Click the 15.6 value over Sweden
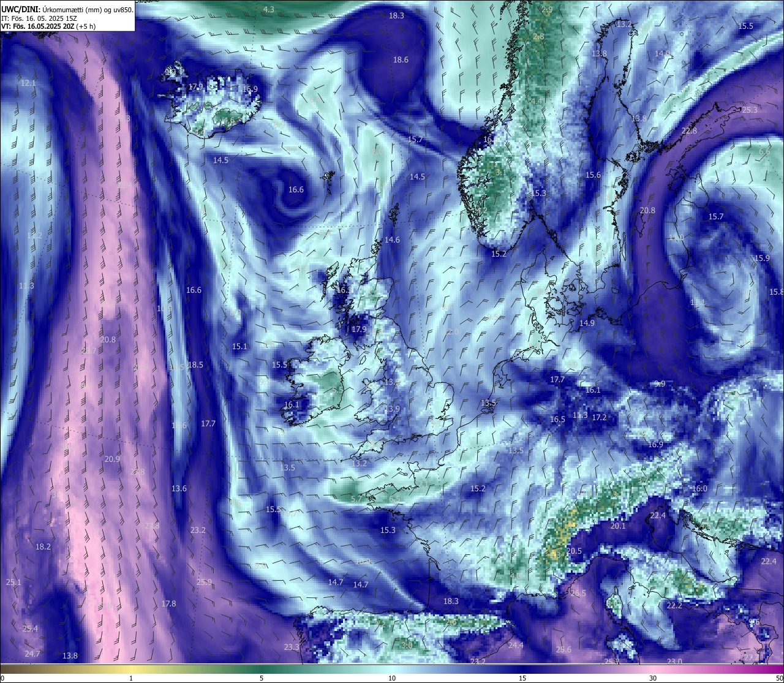Screen dimensions: 784x683 [x=593, y=175]
